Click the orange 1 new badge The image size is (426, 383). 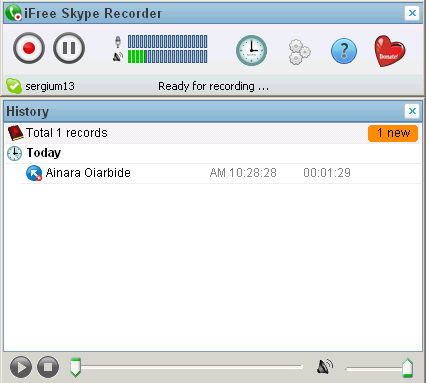click(393, 133)
